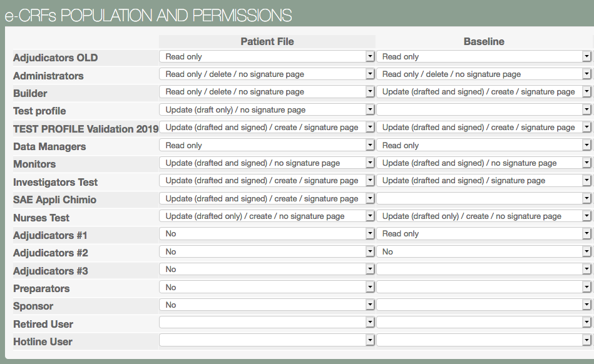Image resolution: width=594 pixels, height=364 pixels.
Task: Open Adjudicators #2 Patient File dropdown
Action: [x=267, y=252]
